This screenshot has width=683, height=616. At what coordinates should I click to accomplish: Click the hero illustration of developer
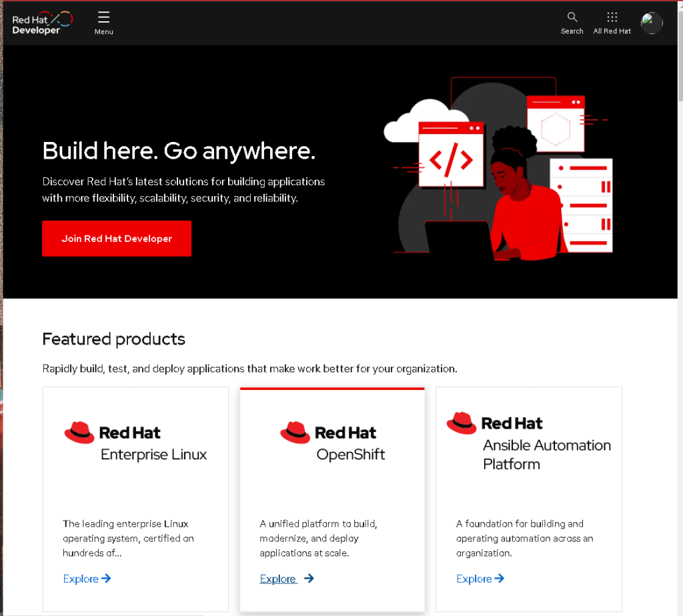(x=498, y=170)
